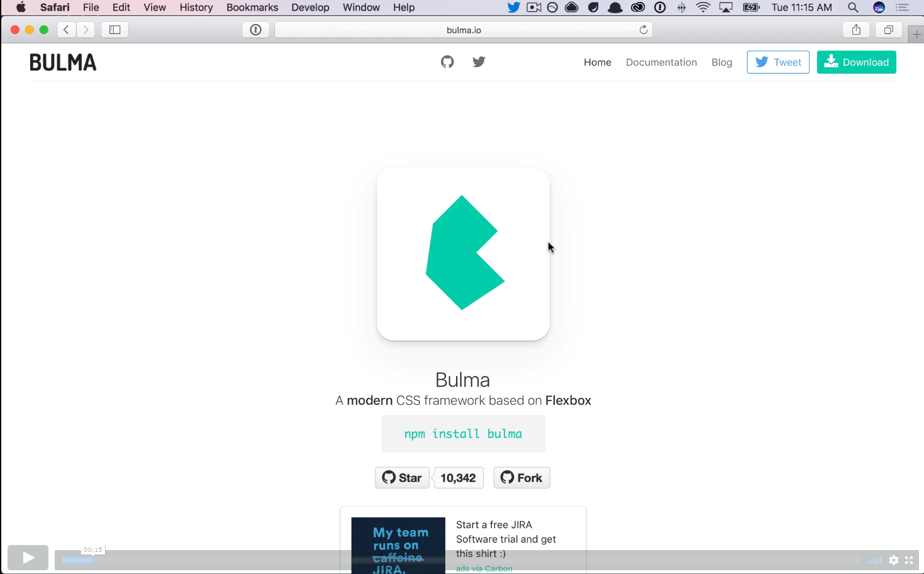The width and height of the screenshot is (924, 574).
Task: Focus the bulma.io address bar
Action: click(x=464, y=30)
